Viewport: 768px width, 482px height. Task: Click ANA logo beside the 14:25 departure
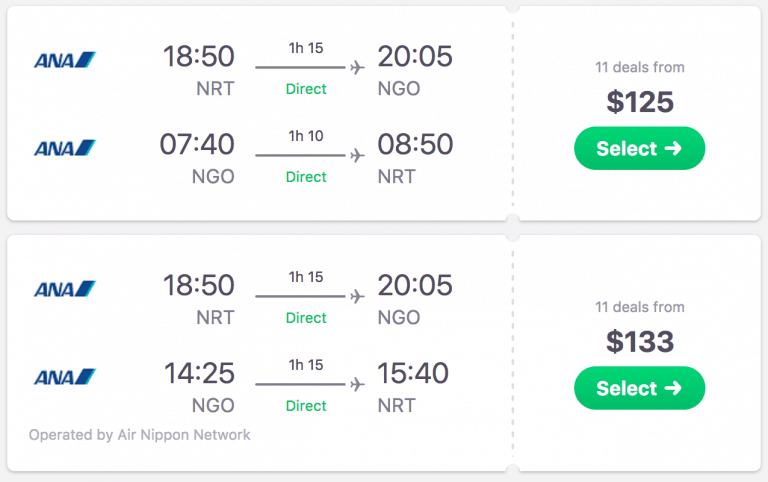(64, 377)
